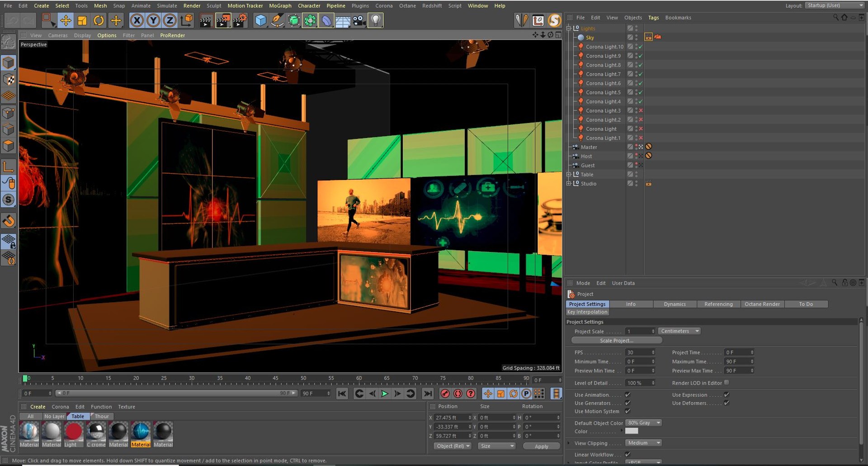Click the Record Active Objects button

point(445,394)
